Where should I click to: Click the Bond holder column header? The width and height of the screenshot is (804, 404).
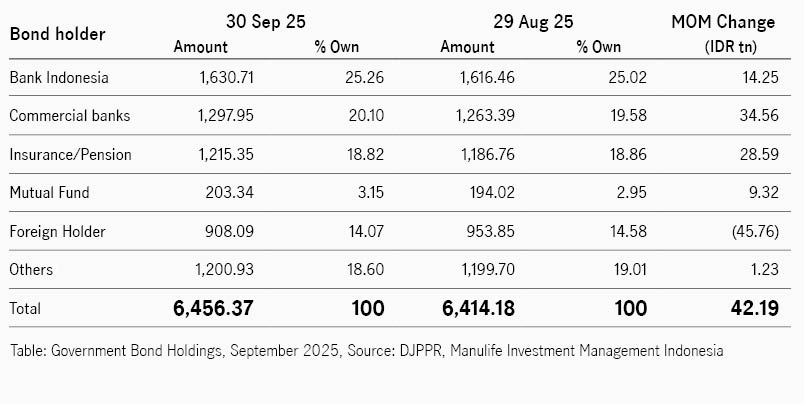(57, 34)
